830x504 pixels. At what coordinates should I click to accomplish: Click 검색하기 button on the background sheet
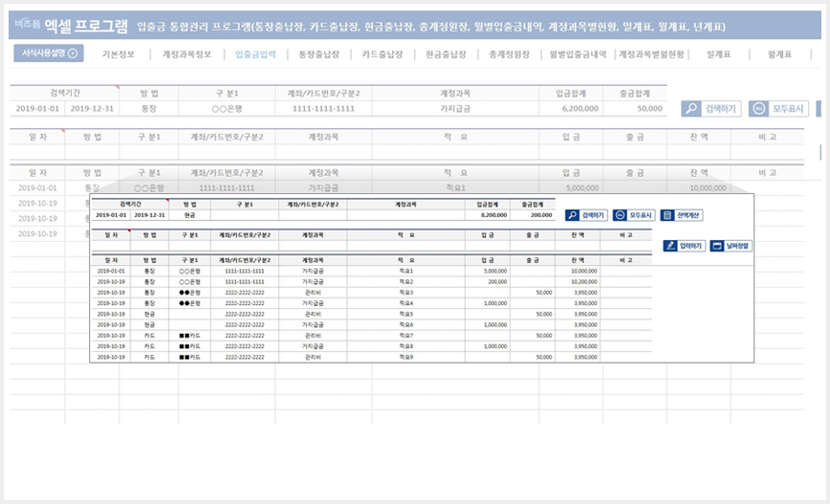(710, 109)
